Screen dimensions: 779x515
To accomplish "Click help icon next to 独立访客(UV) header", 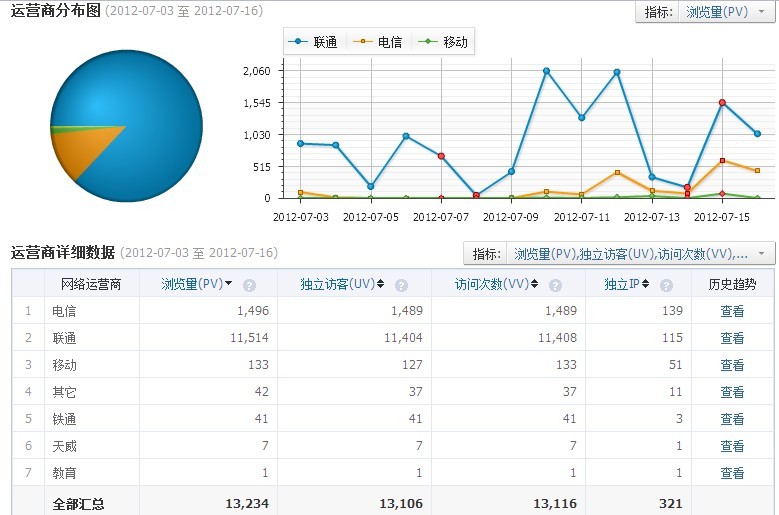I will (x=401, y=285).
